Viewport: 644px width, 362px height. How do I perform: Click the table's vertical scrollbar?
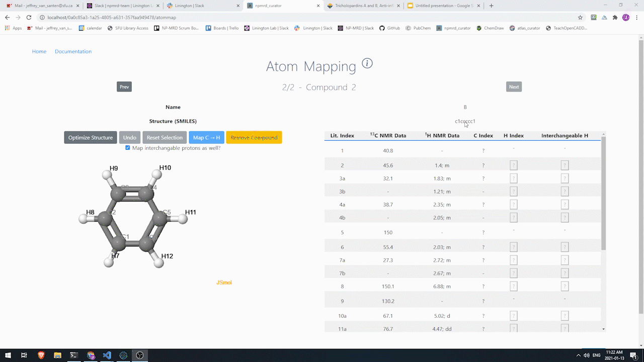coord(603,193)
